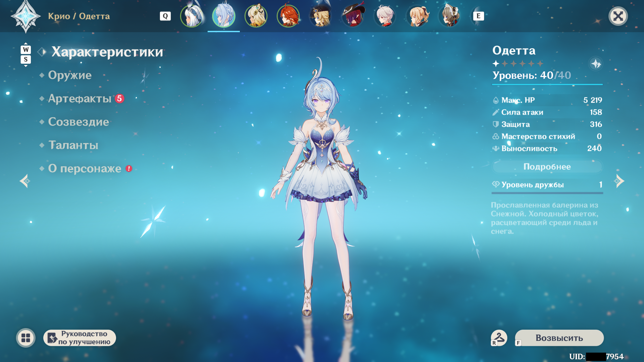Select the blonde ponytail character portrait
Screen dimensions: 644x362
(x=417, y=16)
